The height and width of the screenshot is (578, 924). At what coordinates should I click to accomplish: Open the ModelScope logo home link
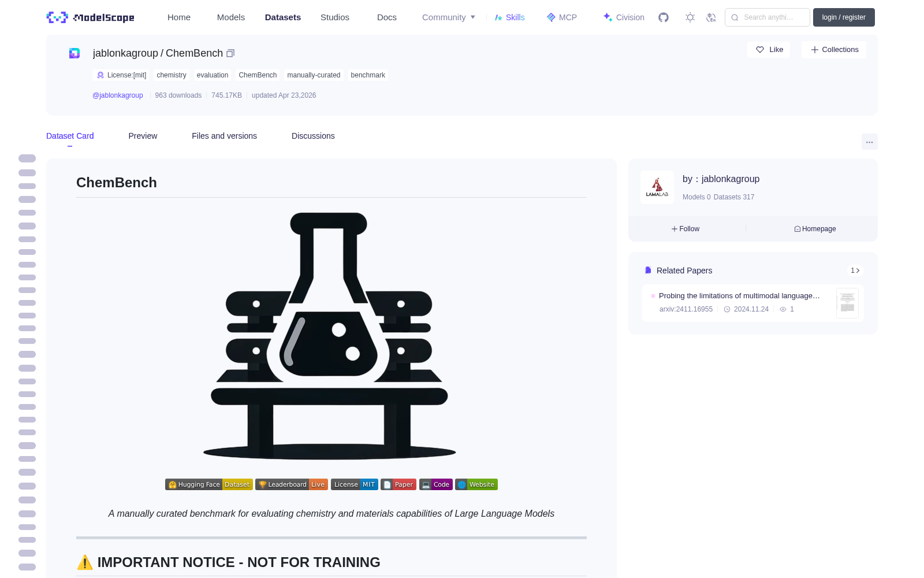click(90, 17)
